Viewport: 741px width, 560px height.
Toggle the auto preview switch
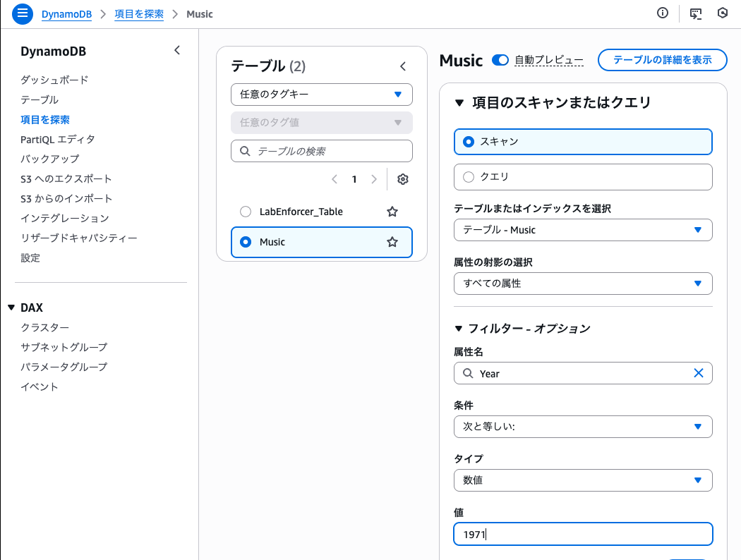tap(500, 61)
